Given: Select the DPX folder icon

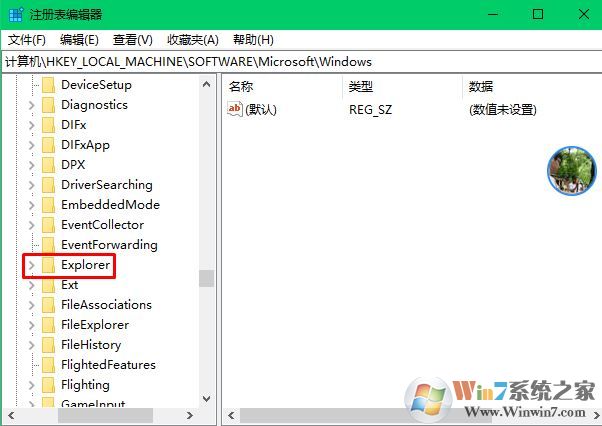Looking at the screenshot, I should click(x=48, y=165).
